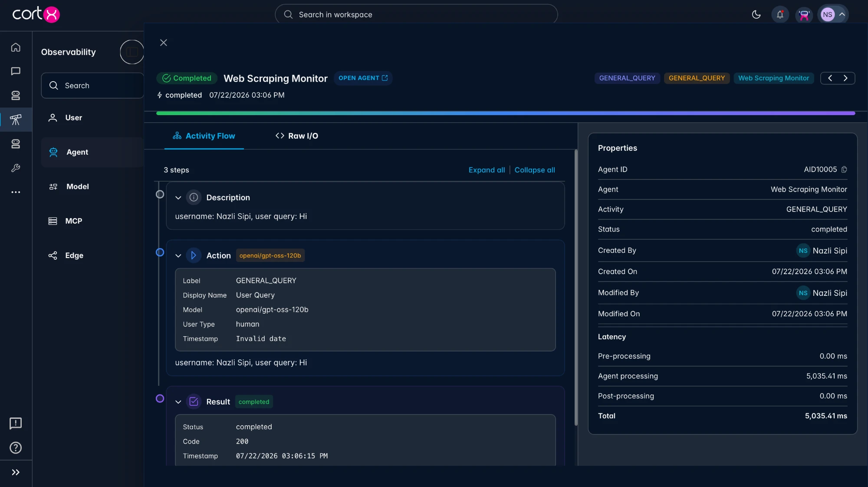The width and height of the screenshot is (868, 487).
Task: Click the orange GENERAL_QUERY tag
Action: [x=697, y=78]
